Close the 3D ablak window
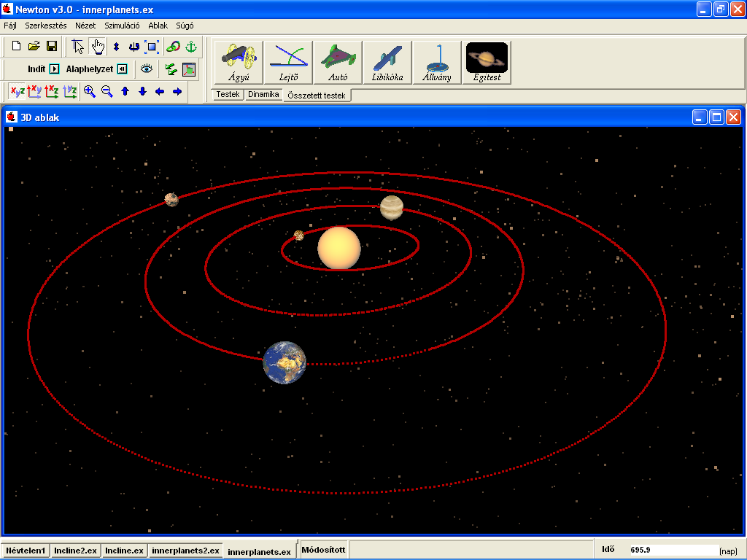 point(734,117)
